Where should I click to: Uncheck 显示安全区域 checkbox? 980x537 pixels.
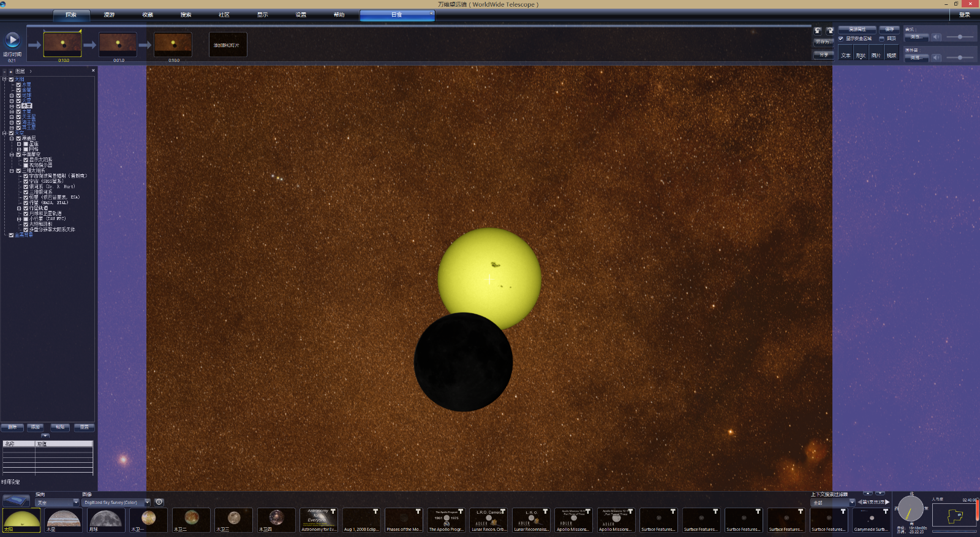pos(841,39)
